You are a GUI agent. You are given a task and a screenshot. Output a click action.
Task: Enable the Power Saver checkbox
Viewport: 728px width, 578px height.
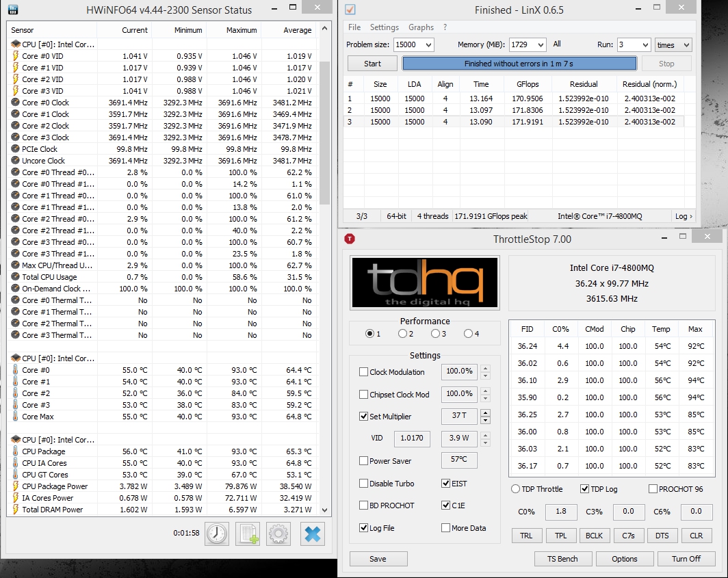[x=363, y=460]
